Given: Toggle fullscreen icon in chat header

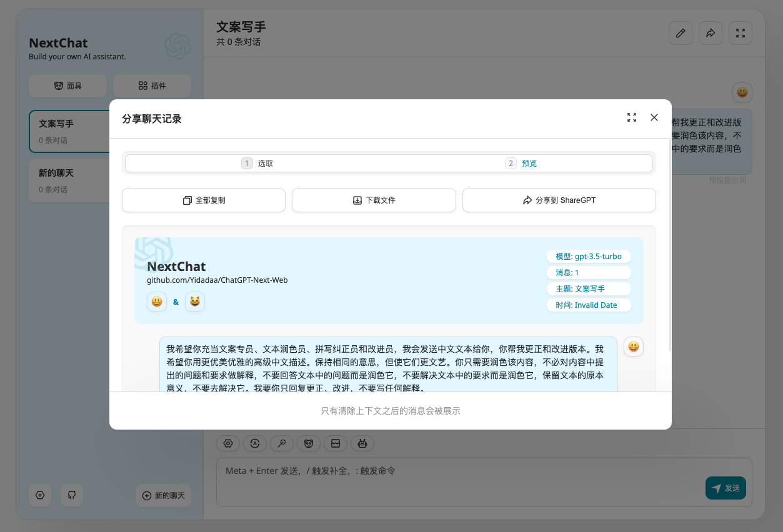Looking at the screenshot, I should [741, 33].
